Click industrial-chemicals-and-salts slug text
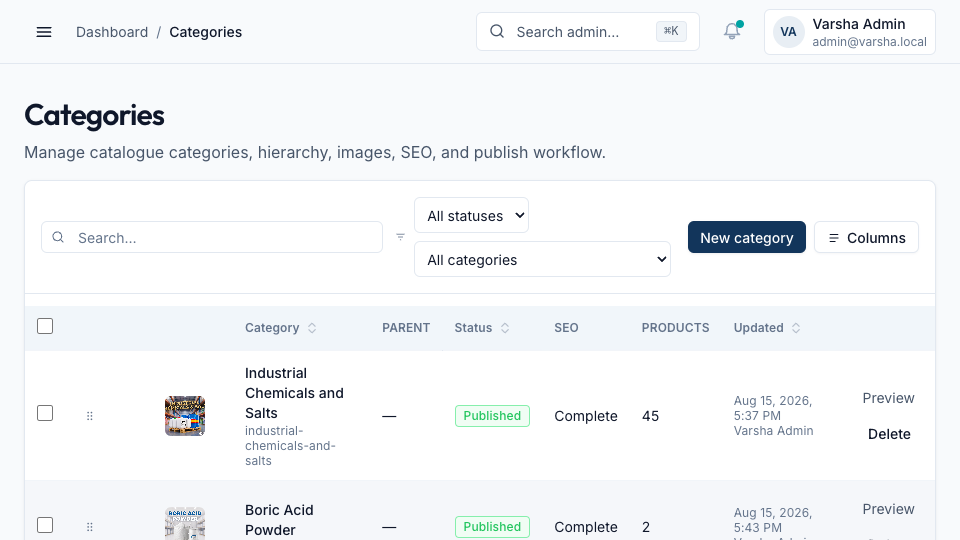This screenshot has width=960, height=540. (290, 446)
